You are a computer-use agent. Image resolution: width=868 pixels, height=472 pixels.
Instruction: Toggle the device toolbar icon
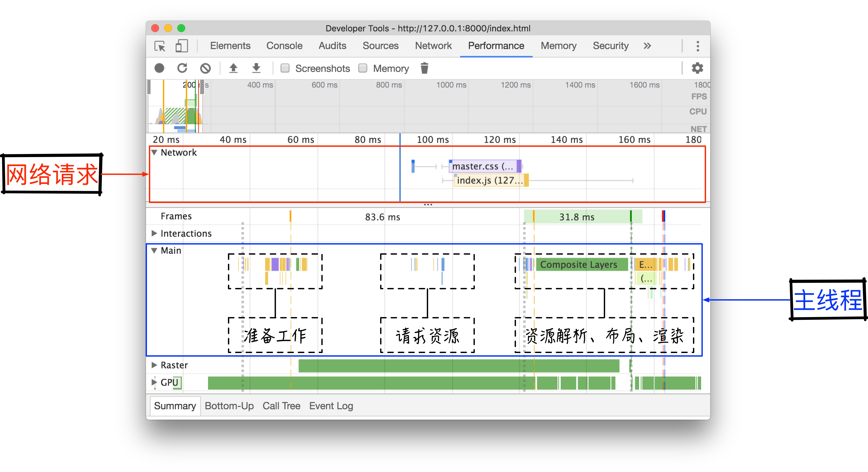pos(182,46)
